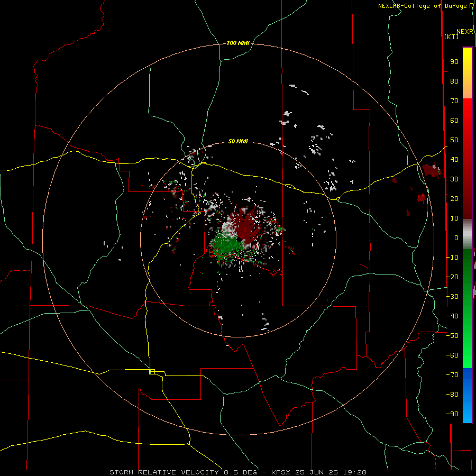Viewport: 476px width, 476px height.
Task: Click the 0.5 DEG elevation text
Action: [x=241, y=472]
